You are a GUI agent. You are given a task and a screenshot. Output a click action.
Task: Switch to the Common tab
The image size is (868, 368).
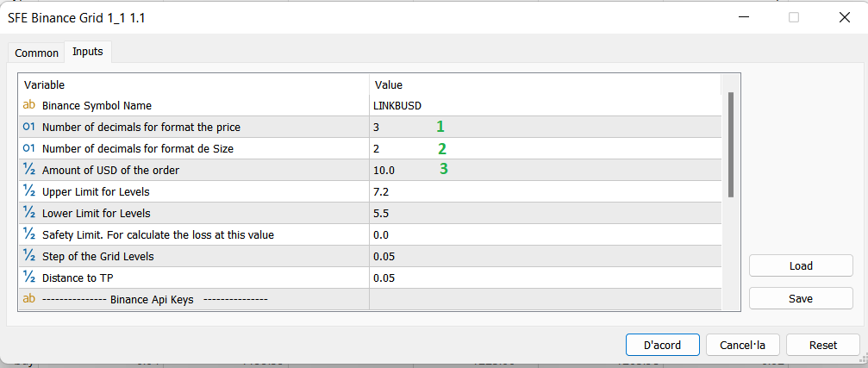(37, 53)
